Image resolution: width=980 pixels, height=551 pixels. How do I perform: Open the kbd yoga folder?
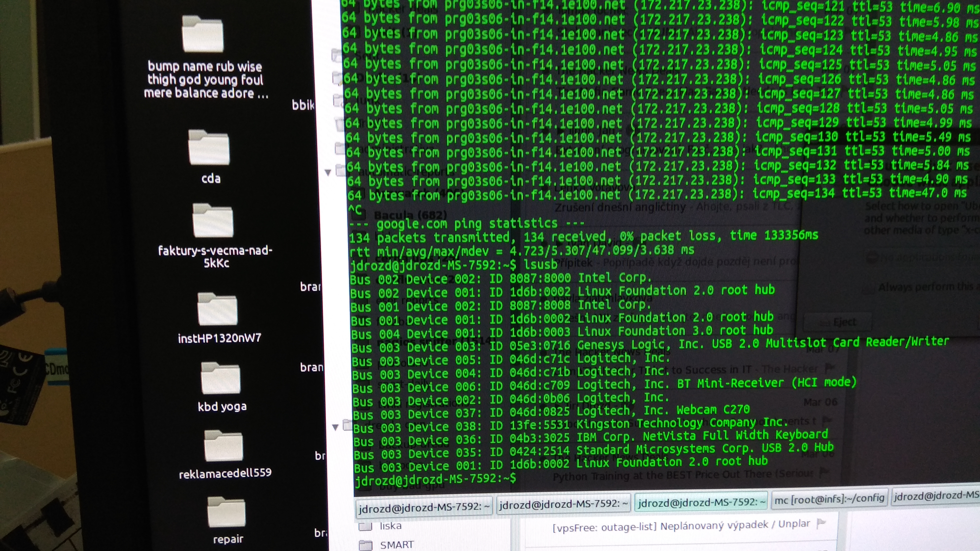[221, 379]
